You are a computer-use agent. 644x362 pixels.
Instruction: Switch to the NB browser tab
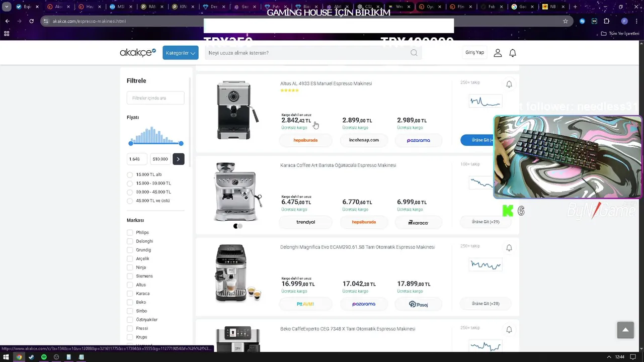pyautogui.click(x=552, y=7)
